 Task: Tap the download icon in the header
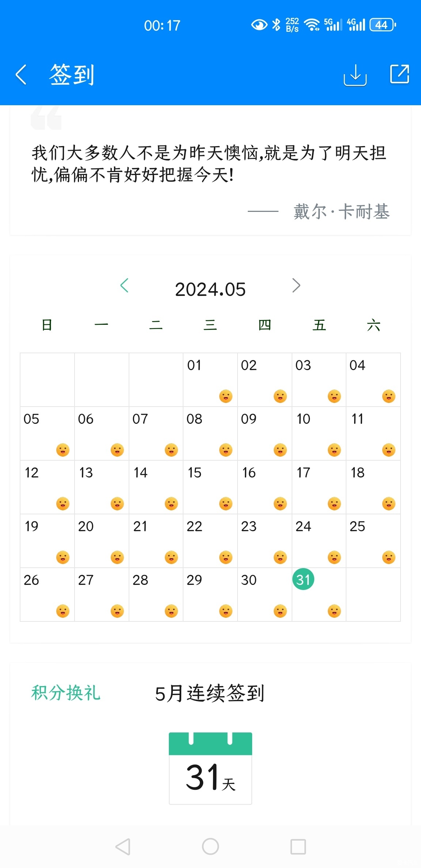[x=355, y=75]
